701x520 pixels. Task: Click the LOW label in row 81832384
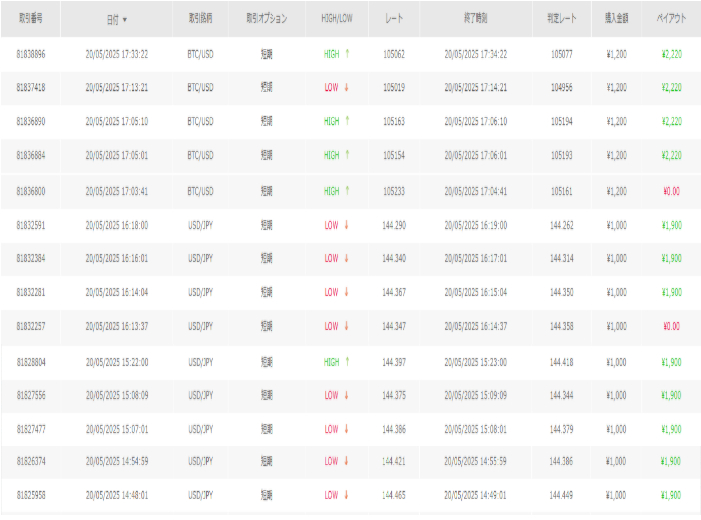[331, 258]
